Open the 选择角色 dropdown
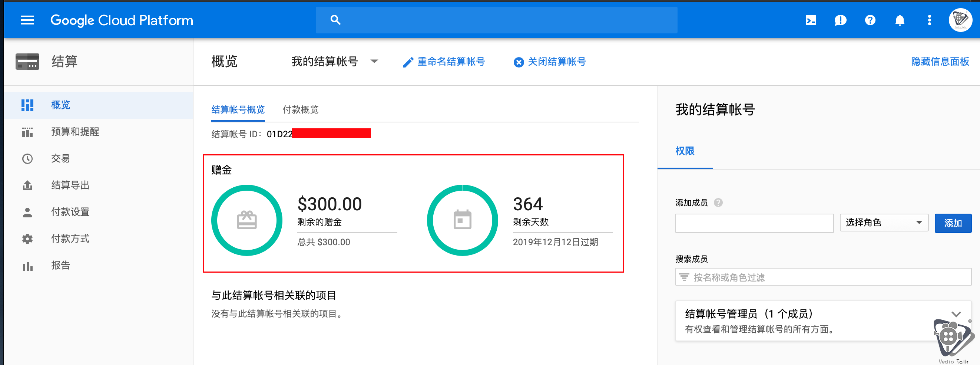Viewport: 980px width, 365px height. tap(884, 223)
